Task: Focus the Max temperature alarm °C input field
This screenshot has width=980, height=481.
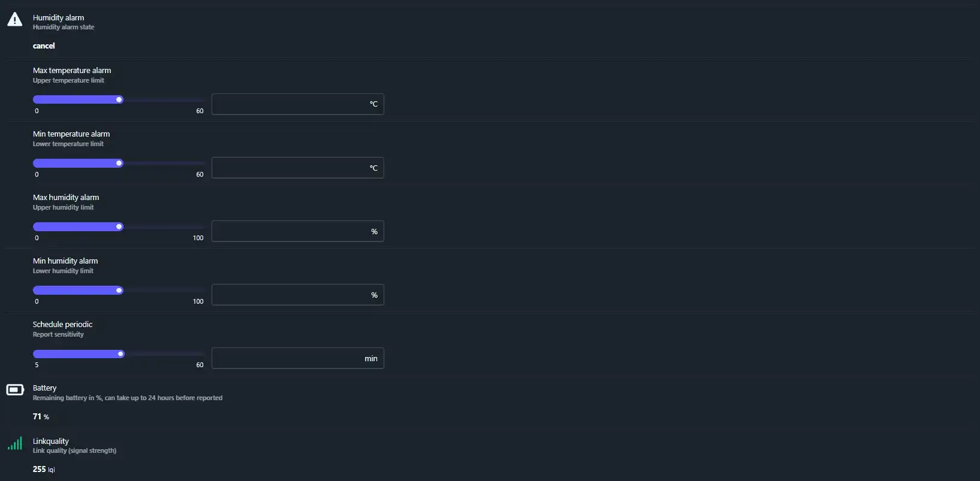Action: coord(288,104)
